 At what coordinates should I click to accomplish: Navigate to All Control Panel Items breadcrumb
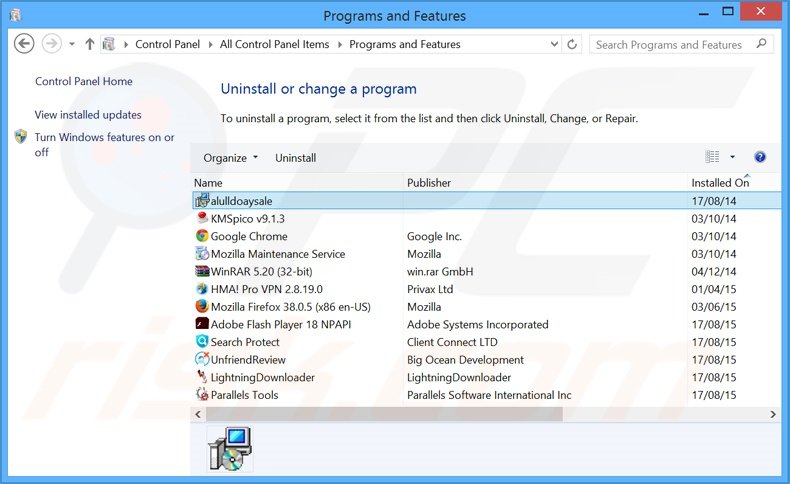coord(274,44)
